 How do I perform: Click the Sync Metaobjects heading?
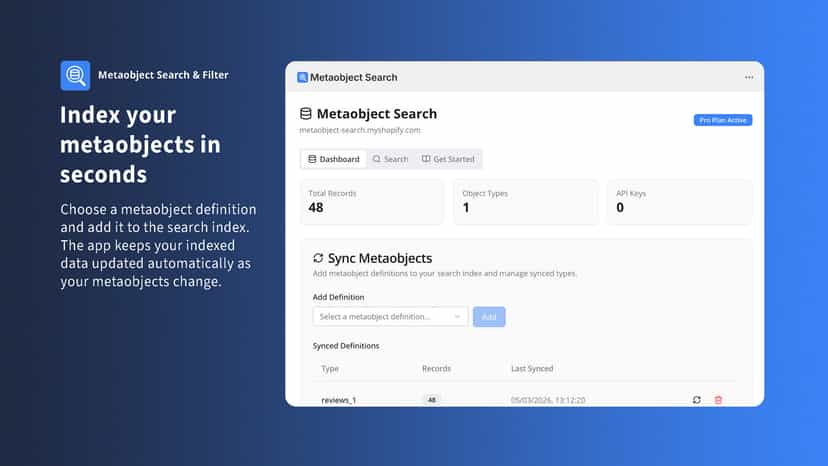[x=380, y=258]
